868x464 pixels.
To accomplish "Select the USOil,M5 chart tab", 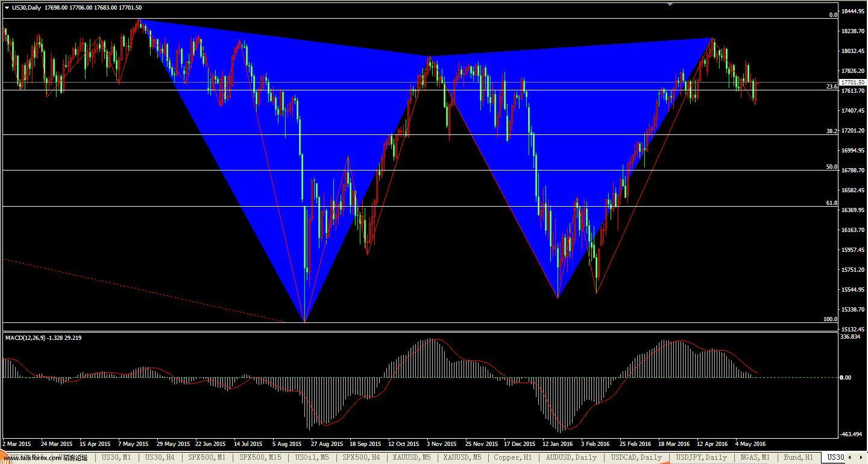I will (x=311, y=457).
